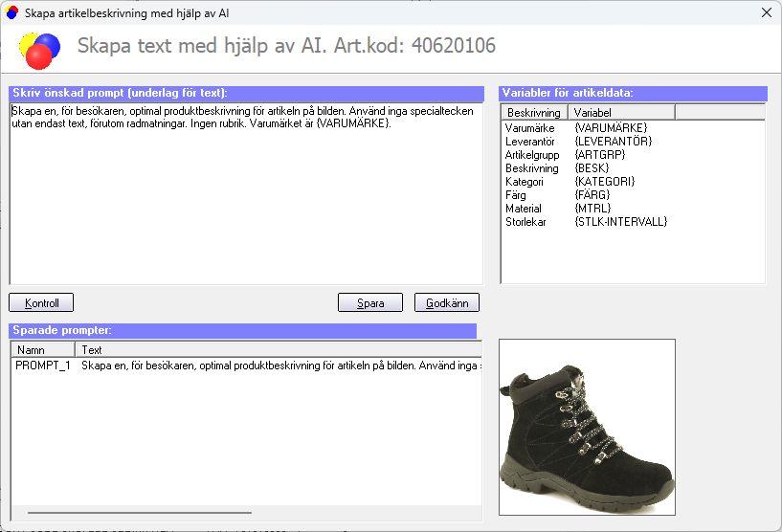Image resolution: width=782 pixels, height=532 pixels.
Task: Click the app logo with colored circles
Action: click(x=39, y=48)
